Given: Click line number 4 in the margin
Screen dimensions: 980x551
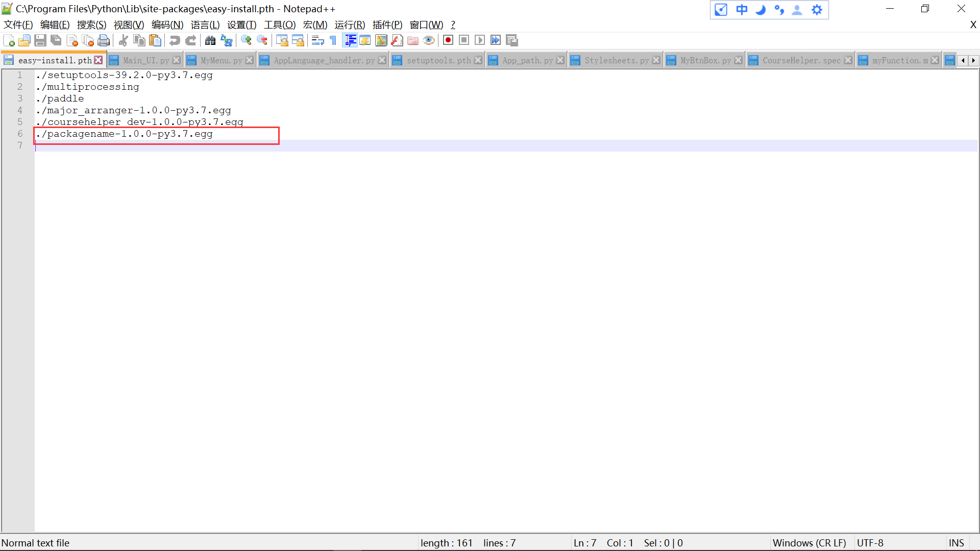Looking at the screenshot, I should (20, 110).
